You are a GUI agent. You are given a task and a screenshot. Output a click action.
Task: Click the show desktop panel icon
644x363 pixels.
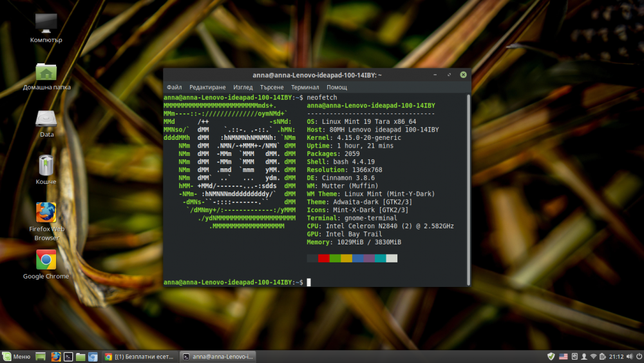pyautogui.click(x=40, y=357)
